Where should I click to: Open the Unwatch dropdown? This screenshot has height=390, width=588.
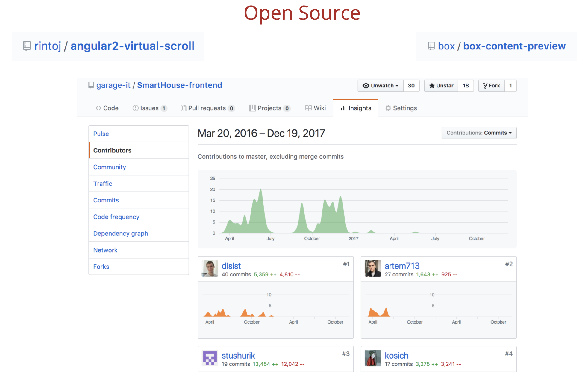(381, 86)
